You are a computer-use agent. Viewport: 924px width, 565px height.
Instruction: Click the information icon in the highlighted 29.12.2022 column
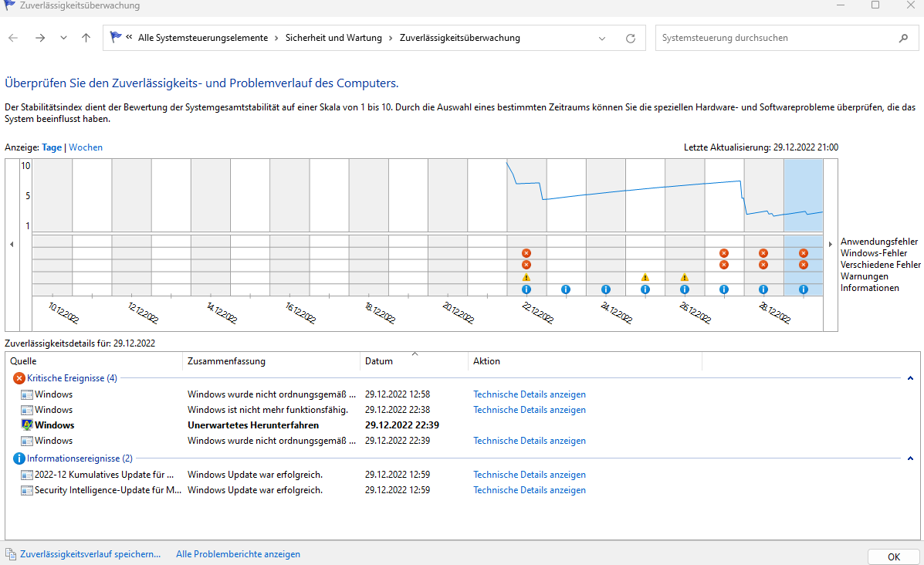tap(804, 289)
